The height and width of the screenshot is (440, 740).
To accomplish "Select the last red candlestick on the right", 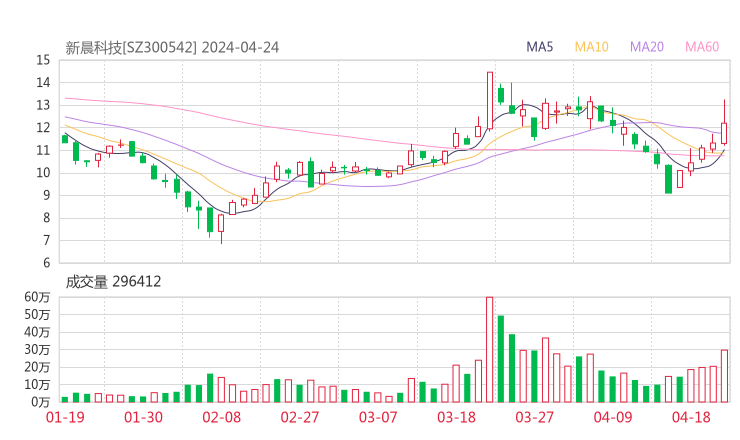I will tap(724, 122).
